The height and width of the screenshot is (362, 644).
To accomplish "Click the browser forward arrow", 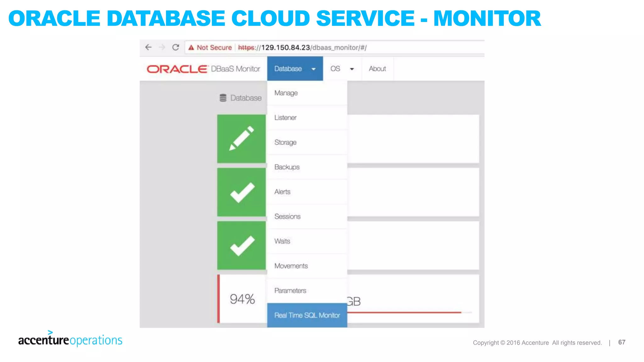I will point(162,47).
